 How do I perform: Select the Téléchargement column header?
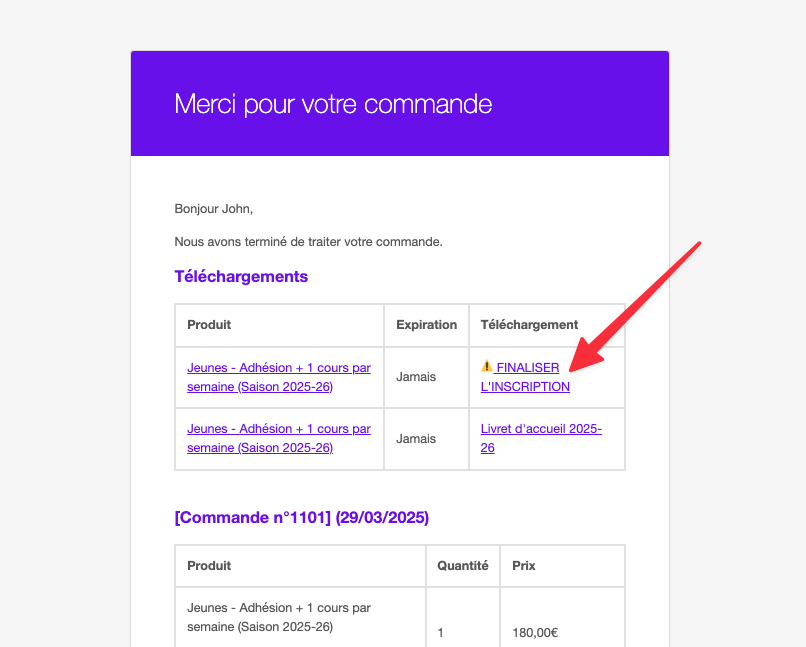[529, 325]
